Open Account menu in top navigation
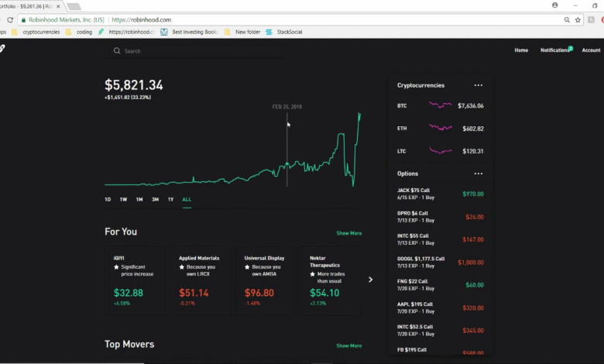604x364 pixels. coord(591,50)
